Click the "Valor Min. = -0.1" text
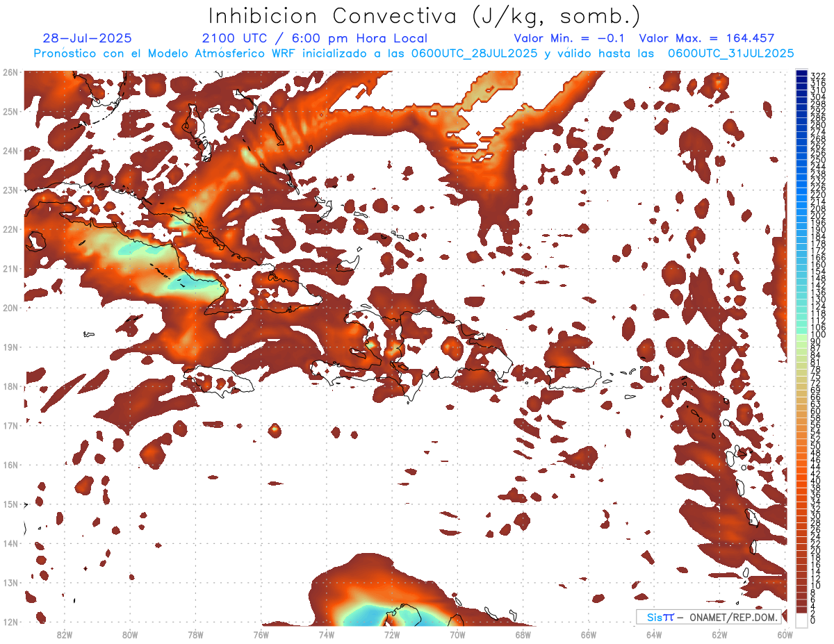 570,39
